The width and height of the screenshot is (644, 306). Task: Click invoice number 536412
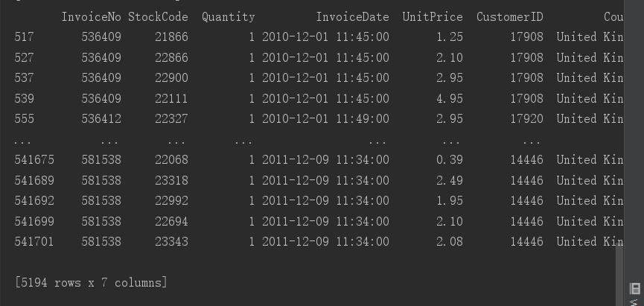pos(101,118)
